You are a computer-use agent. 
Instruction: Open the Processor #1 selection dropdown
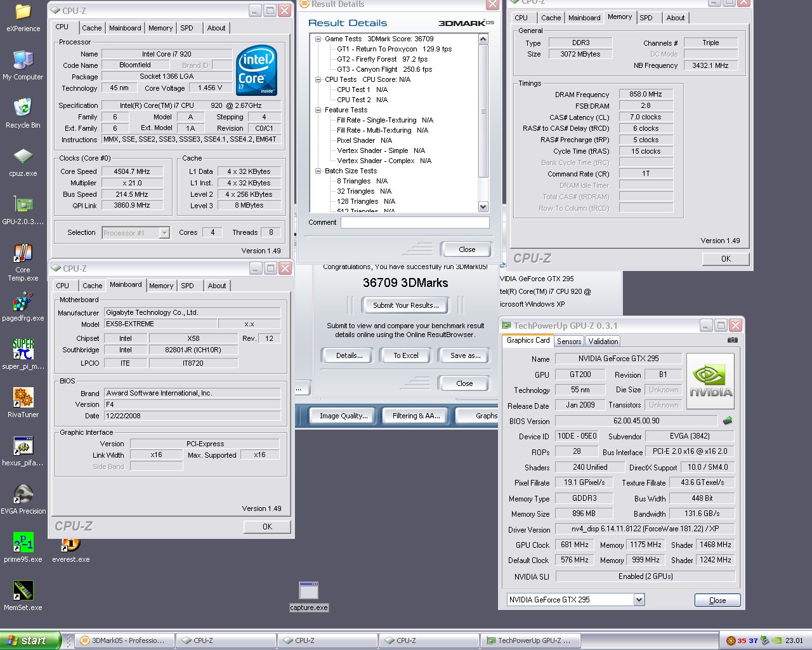pyautogui.click(x=164, y=233)
